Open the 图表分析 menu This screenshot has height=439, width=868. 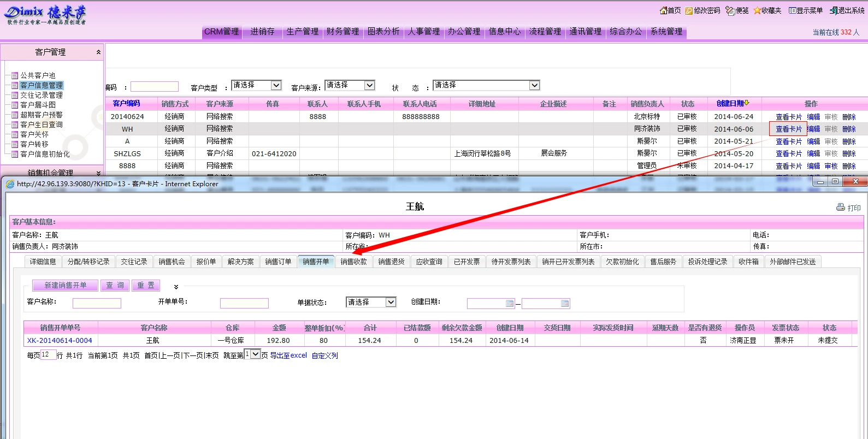tap(383, 32)
